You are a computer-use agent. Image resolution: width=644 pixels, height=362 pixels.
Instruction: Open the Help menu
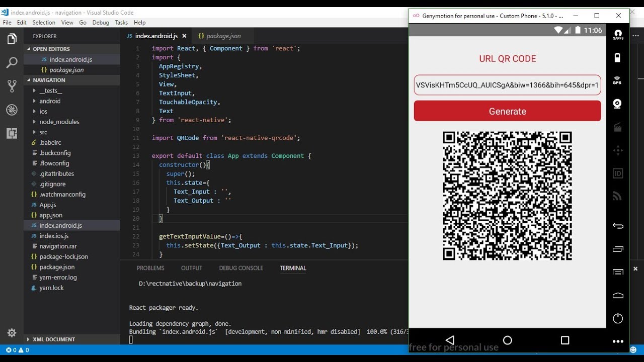click(140, 23)
